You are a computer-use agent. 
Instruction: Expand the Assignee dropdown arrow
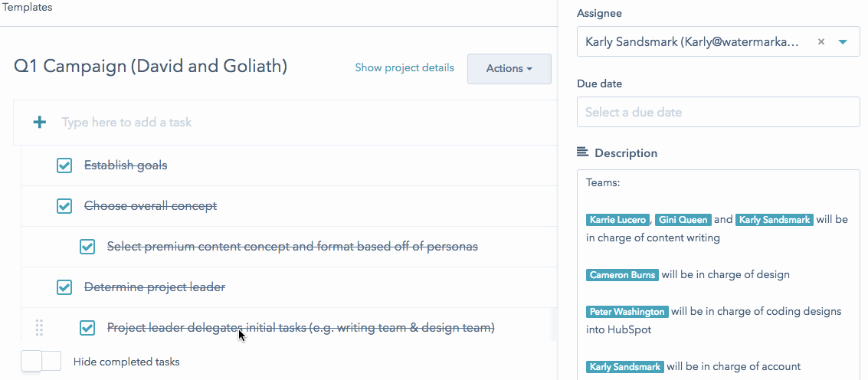[843, 42]
